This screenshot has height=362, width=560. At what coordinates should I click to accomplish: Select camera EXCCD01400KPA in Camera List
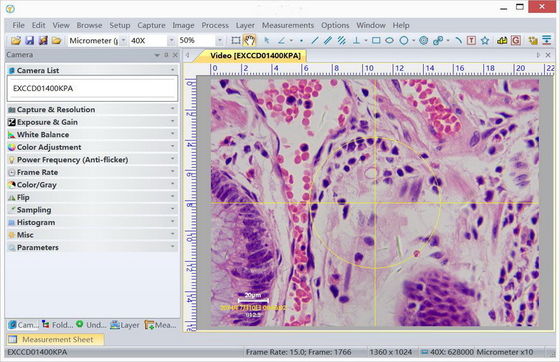[92, 88]
